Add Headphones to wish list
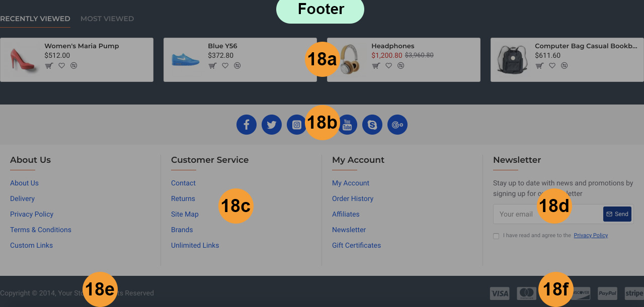The image size is (644, 307). (x=388, y=66)
